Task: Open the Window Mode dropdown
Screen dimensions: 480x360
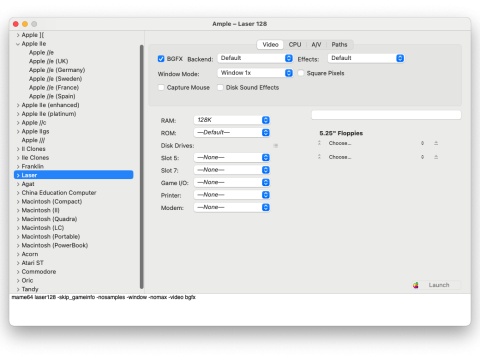Action: tap(255, 73)
